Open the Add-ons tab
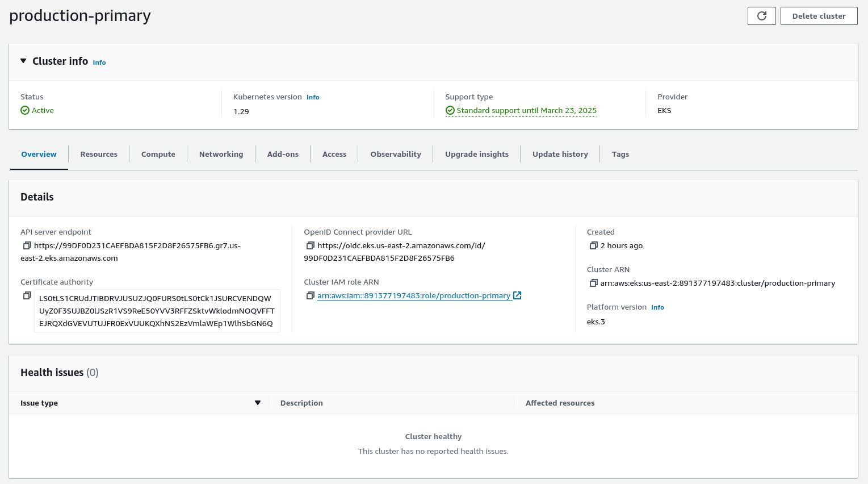 [282, 154]
